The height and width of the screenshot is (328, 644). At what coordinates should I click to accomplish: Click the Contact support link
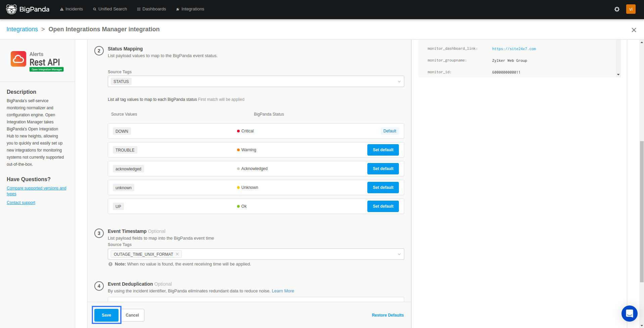(21, 202)
